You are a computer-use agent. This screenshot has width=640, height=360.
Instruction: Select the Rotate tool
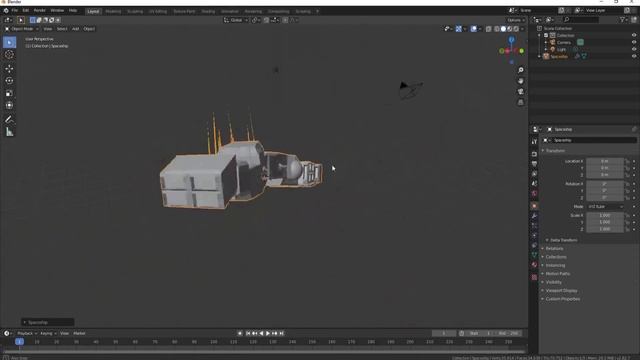(x=9, y=81)
